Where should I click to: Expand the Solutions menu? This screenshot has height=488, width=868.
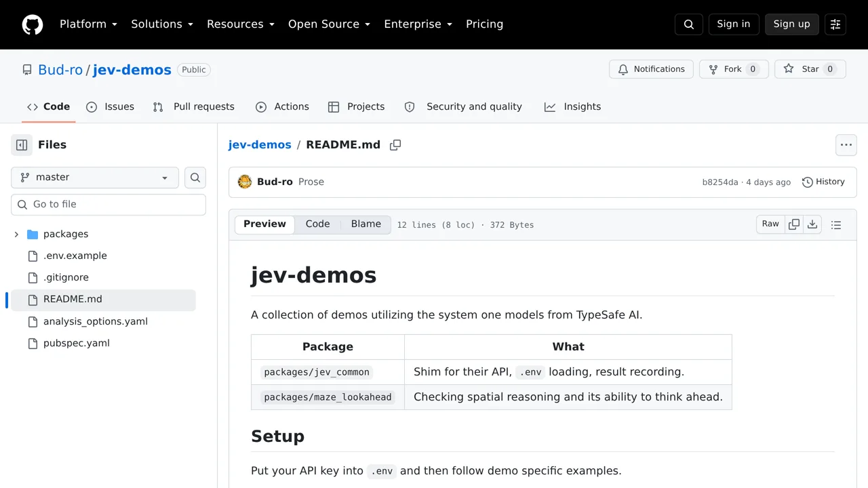click(x=162, y=24)
